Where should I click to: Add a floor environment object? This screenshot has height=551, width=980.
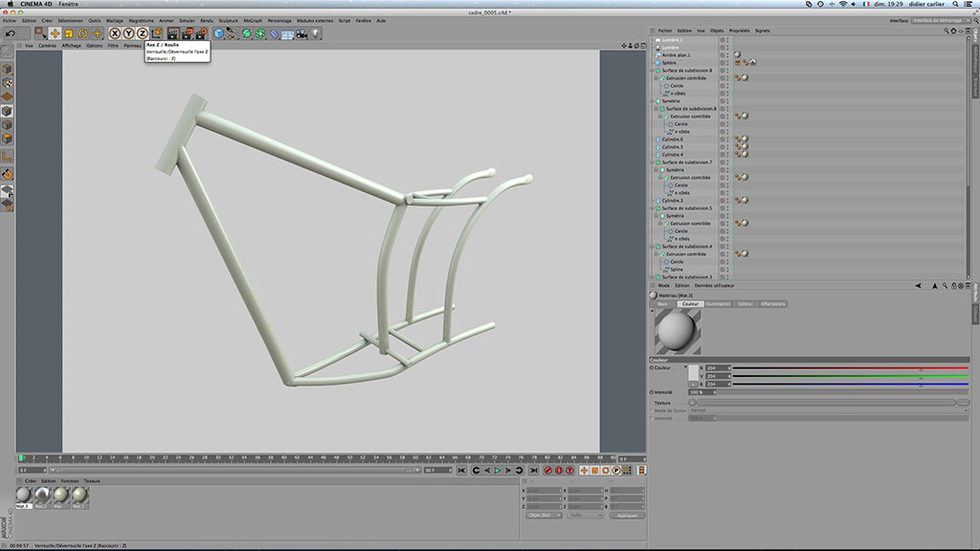click(x=288, y=33)
